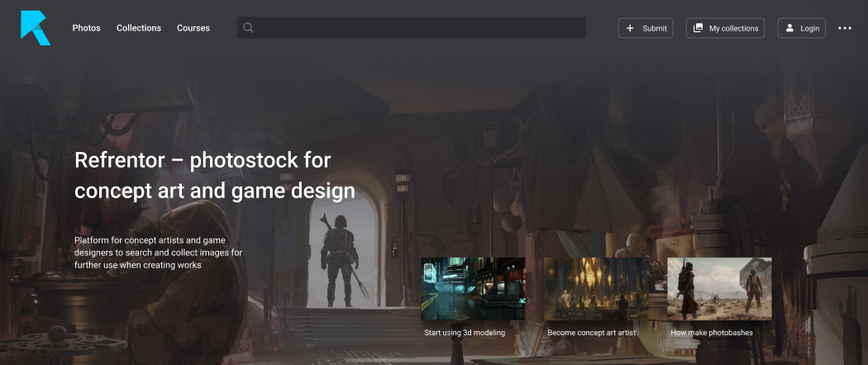Viewport: 868px width, 365px height.
Task: Follow the 'Become concept art artist' link
Action: tap(591, 333)
